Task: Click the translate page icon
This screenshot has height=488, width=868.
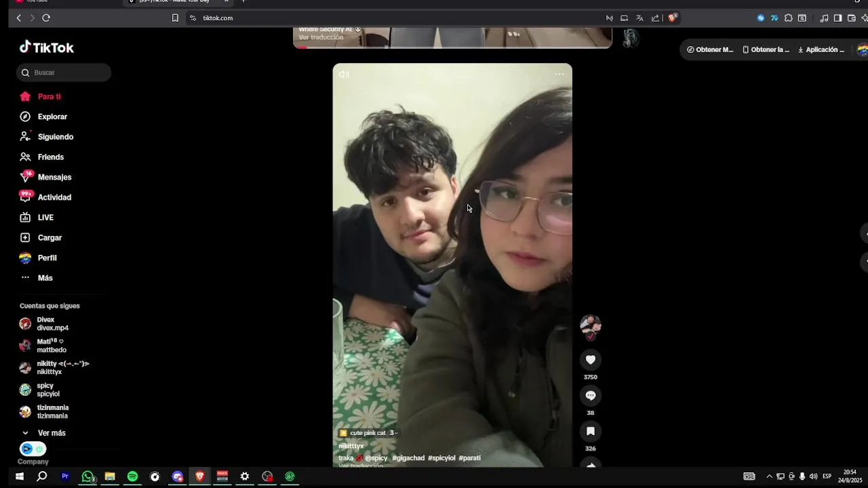Action: click(x=639, y=18)
